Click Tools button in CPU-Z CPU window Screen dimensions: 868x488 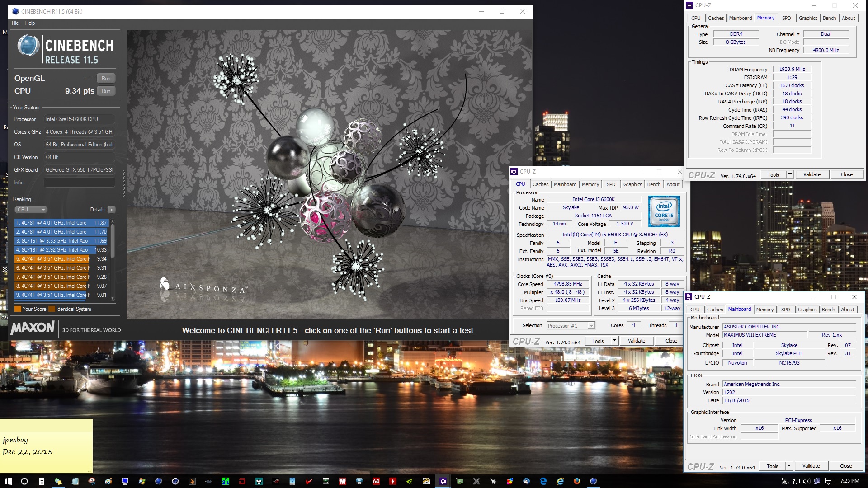598,341
